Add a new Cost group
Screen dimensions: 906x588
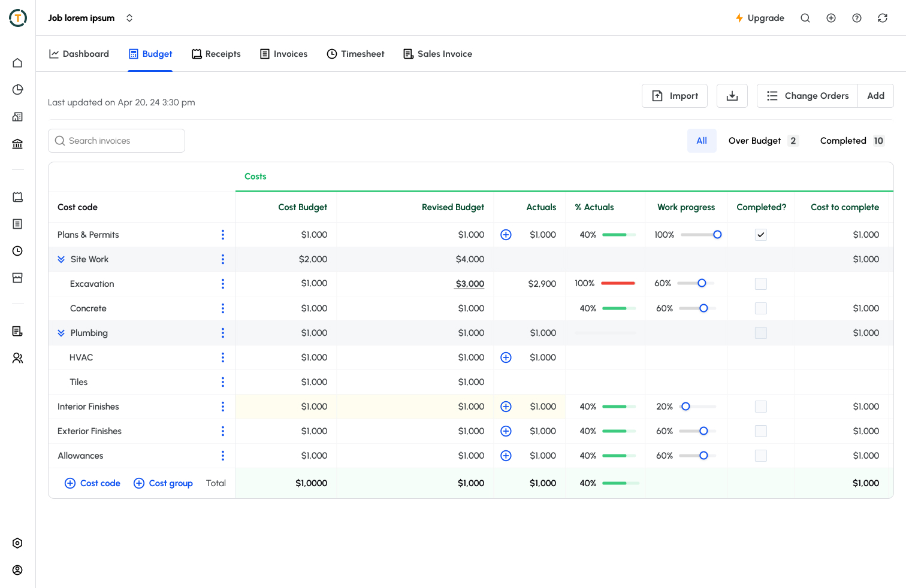[x=163, y=483]
